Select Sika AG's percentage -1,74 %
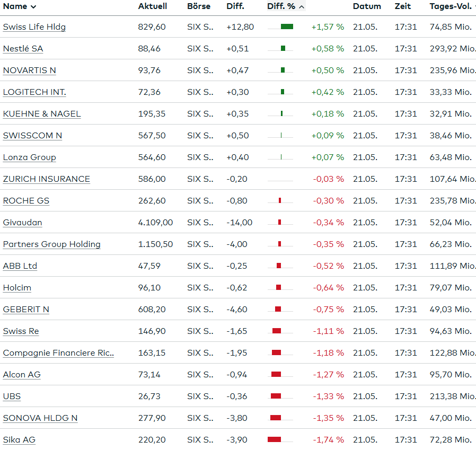This screenshot has height=450, width=476. coord(329,440)
